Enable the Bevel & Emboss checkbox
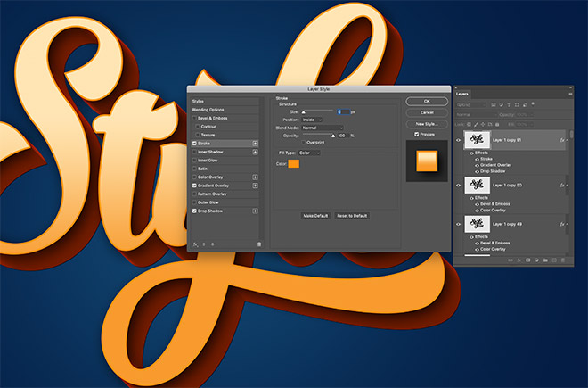Screen dimensions: 588x388 click(195, 118)
